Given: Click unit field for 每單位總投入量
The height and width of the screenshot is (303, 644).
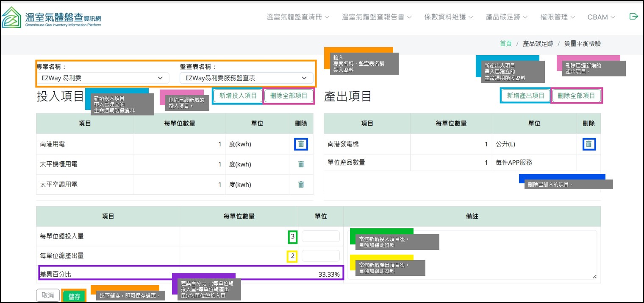Looking at the screenshot, I should [320, 236].
